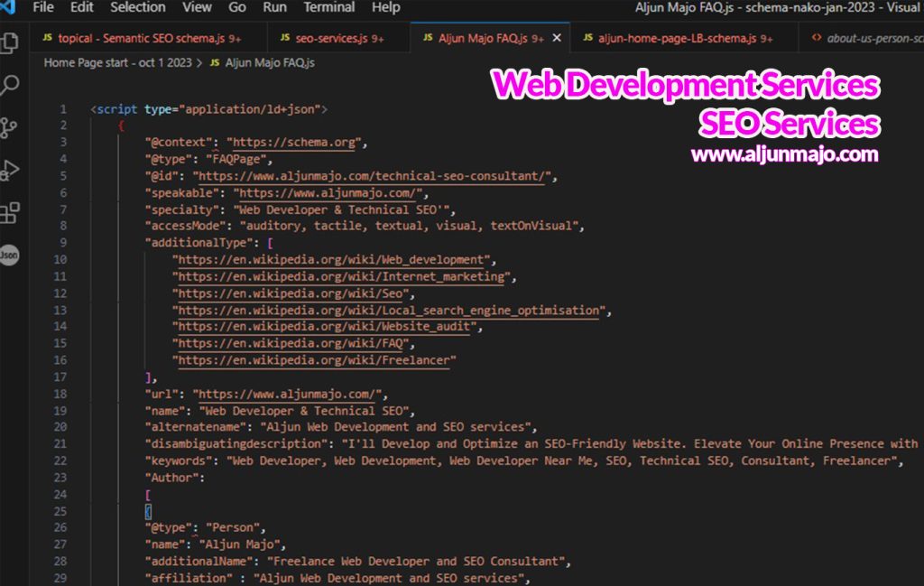Open the Extensions view icon
Image resolution: width=924 pixels, height=586 pixels.
click(10, 213)
